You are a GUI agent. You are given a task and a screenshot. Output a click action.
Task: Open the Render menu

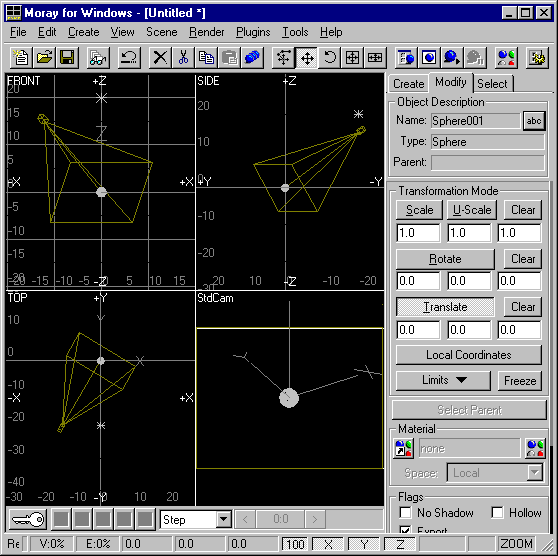(206, 32)
